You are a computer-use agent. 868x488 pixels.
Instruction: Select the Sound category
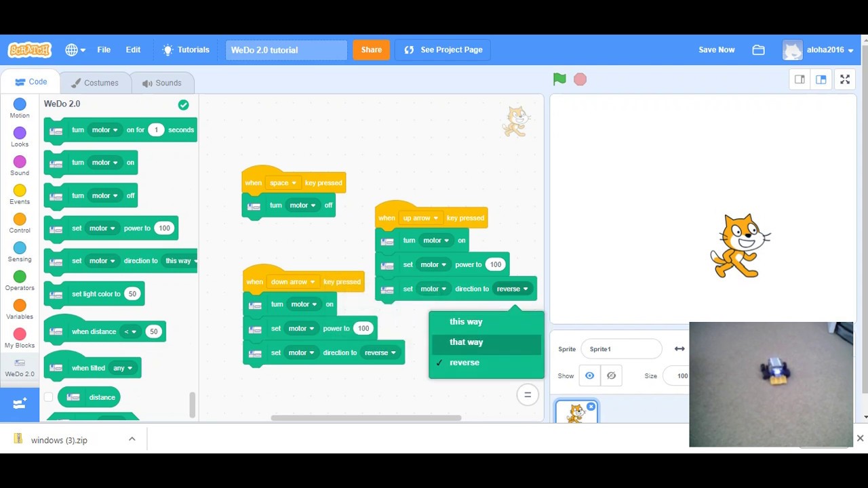20,165
